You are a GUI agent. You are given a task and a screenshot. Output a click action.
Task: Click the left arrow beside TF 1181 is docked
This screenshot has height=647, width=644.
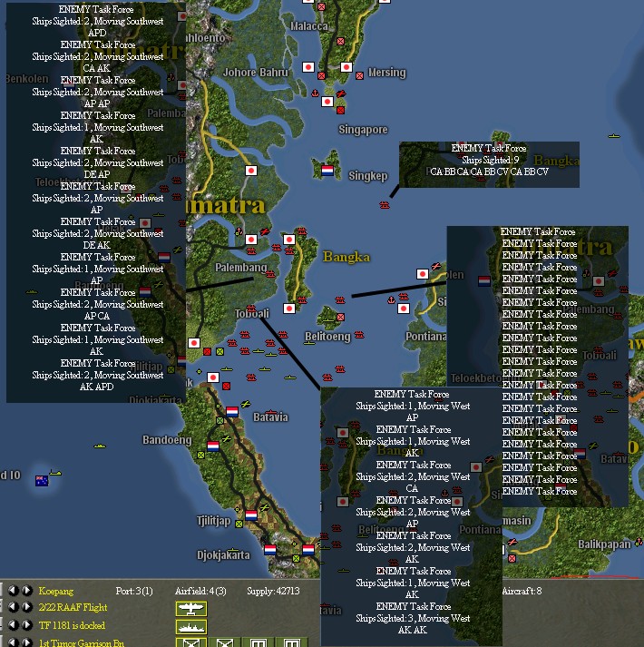click(x=13, y=625)
